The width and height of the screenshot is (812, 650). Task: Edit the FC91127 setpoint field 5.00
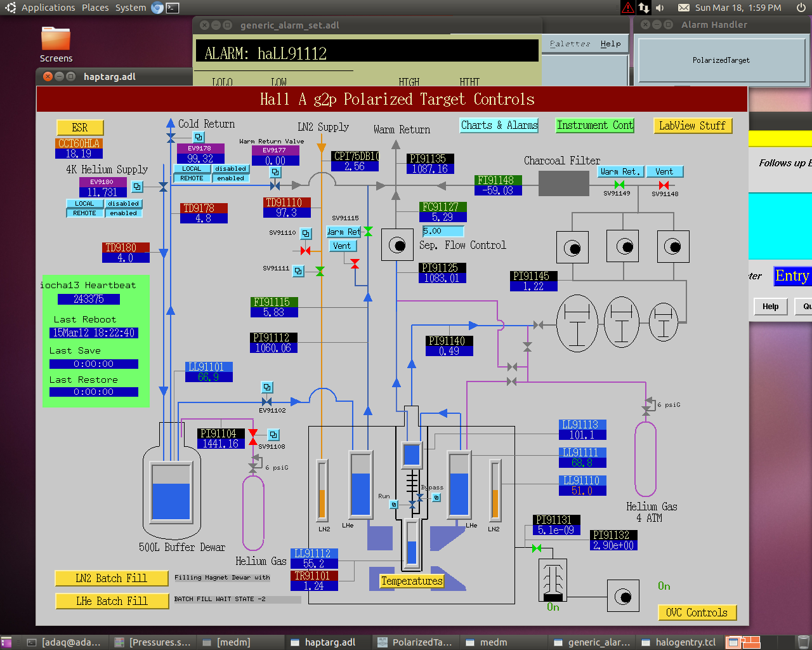[443, 231]
